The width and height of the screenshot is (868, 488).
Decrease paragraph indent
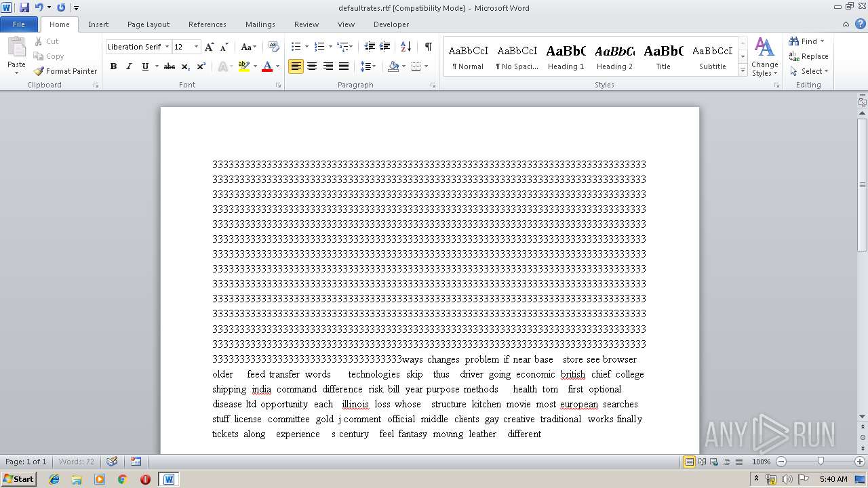tap(370, 47)
